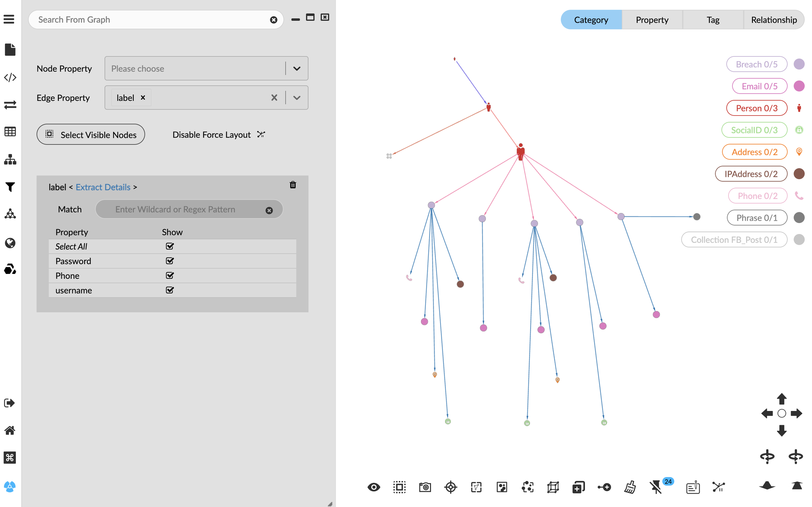Click the add node link icon
The image size is (812, 507).
(604, 487)
